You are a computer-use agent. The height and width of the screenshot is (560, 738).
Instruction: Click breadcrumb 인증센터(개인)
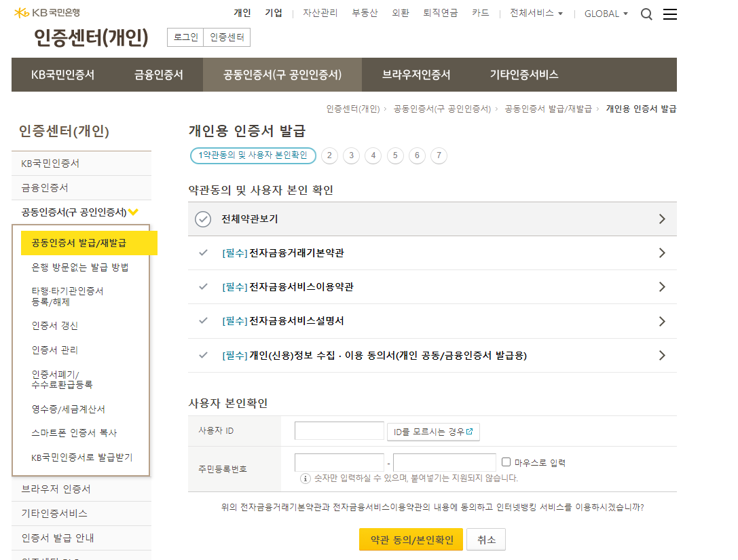353,109
